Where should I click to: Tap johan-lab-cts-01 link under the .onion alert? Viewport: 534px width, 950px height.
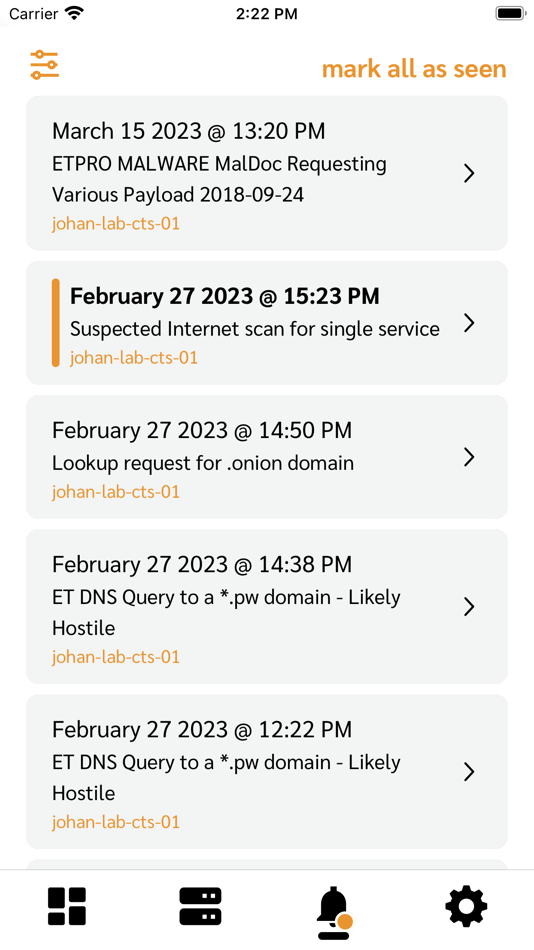[116, 491]
